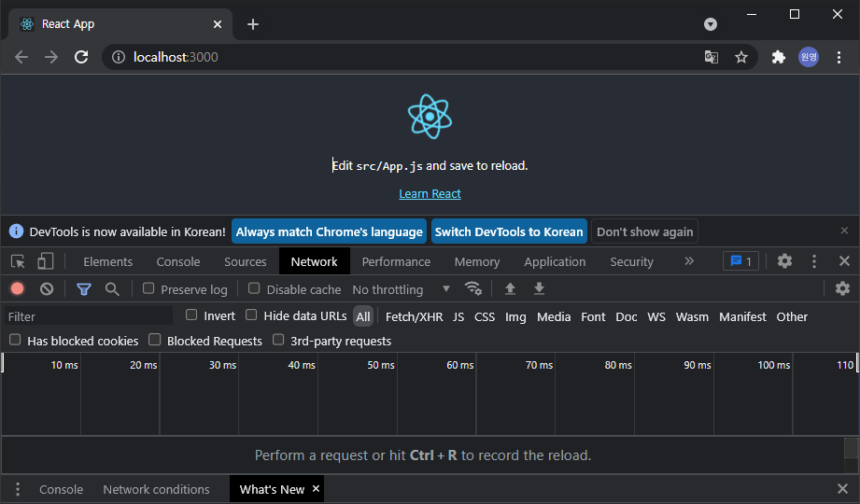Image resolution: width=860 pixels, height=504 pixels.
Task: Open a new browser tab
Action: point(253,24)
